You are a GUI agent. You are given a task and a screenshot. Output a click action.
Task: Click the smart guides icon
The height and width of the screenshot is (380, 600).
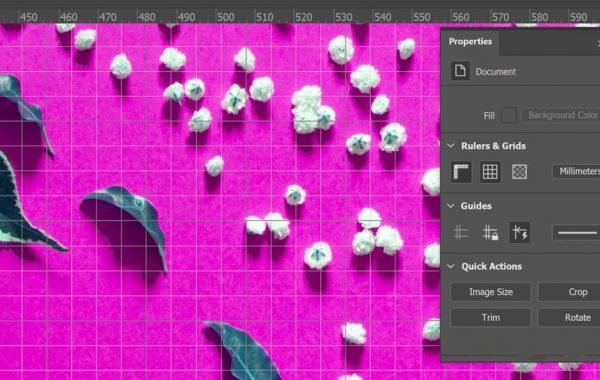point(520,232)
